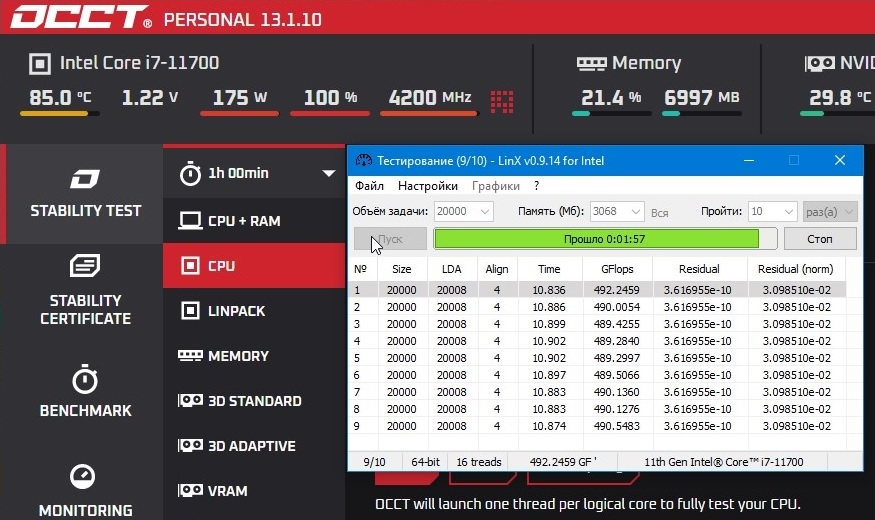875x520 pixels.
Task: Click the OCCT logo
Action: (x=81, y=17)
